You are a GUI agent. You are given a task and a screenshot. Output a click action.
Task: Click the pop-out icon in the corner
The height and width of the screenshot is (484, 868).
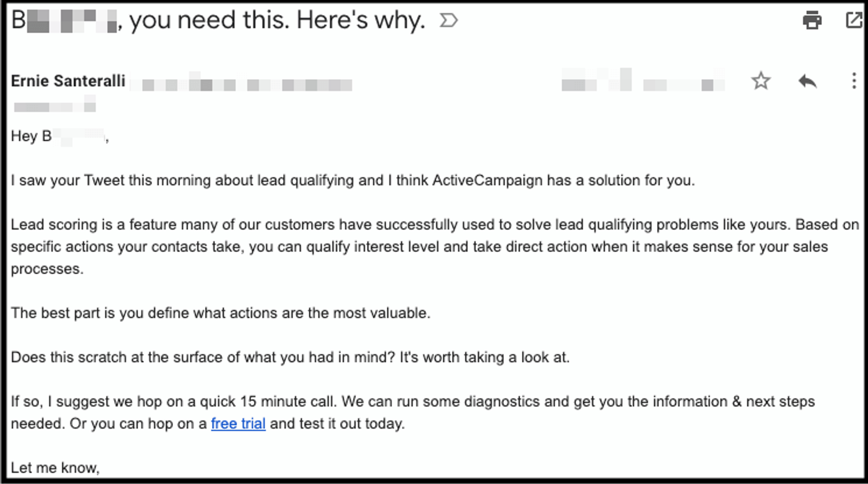(x=854, y=20)
